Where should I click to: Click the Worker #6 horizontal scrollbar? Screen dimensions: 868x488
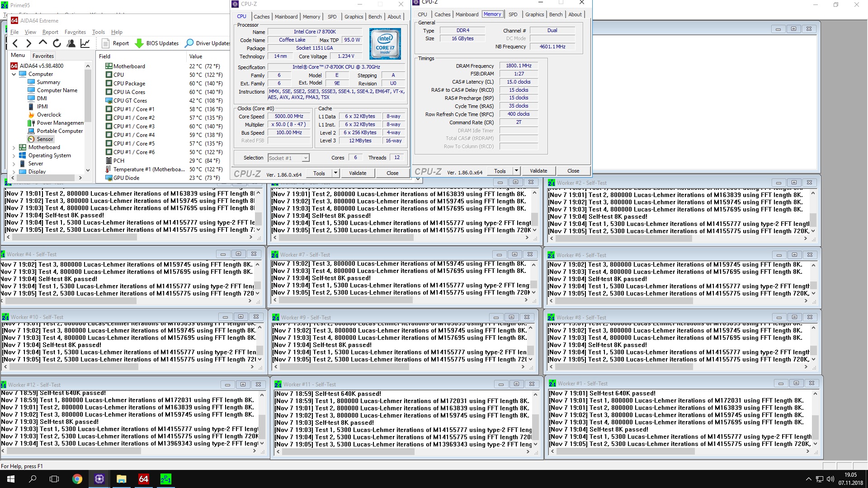click(679, 301)
